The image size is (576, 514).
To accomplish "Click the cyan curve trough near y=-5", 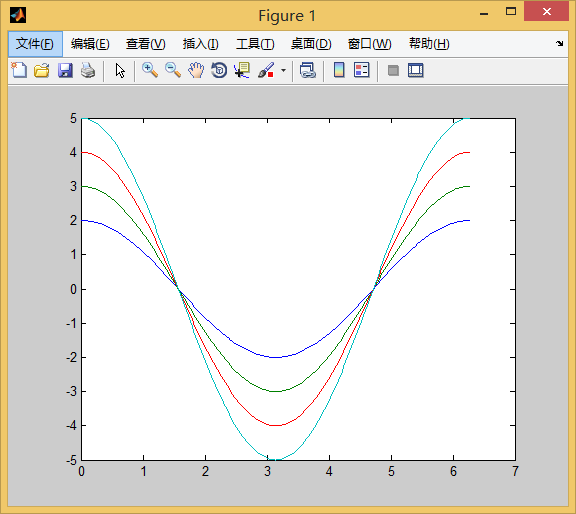I will pyautogui.click(x=276, y=459).
